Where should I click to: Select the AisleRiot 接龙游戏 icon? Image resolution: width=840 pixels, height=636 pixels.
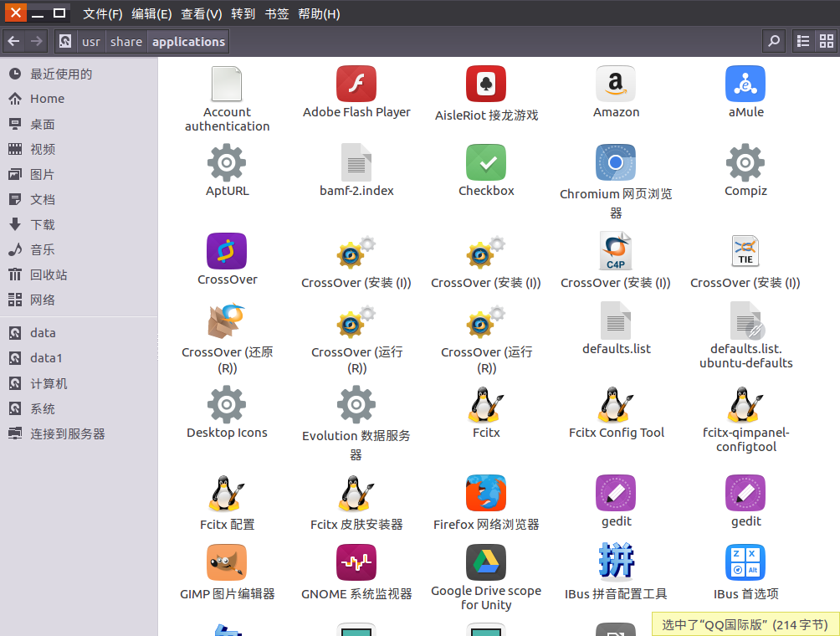pyautogui.click(x=486, y=84)
